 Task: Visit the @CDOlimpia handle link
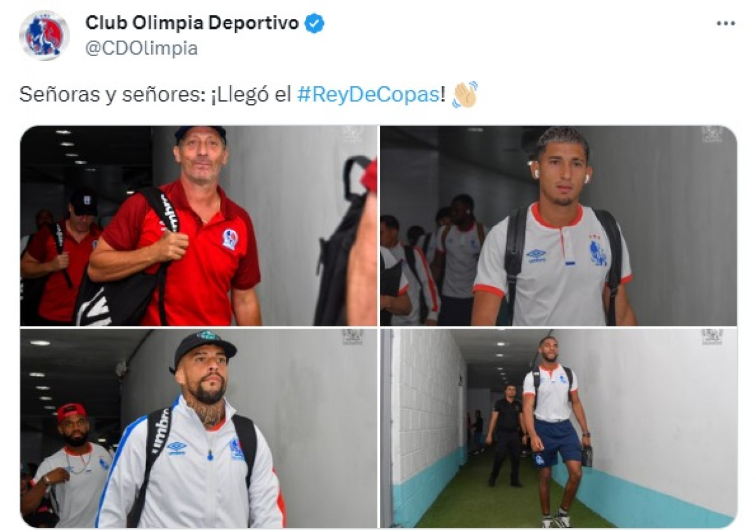click(142, 48)
